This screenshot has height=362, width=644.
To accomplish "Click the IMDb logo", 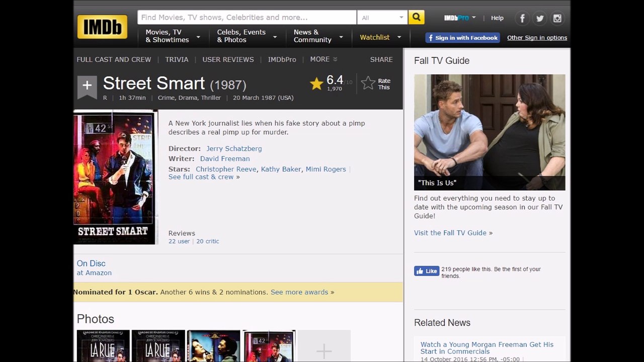I will [x=102, y=27].
